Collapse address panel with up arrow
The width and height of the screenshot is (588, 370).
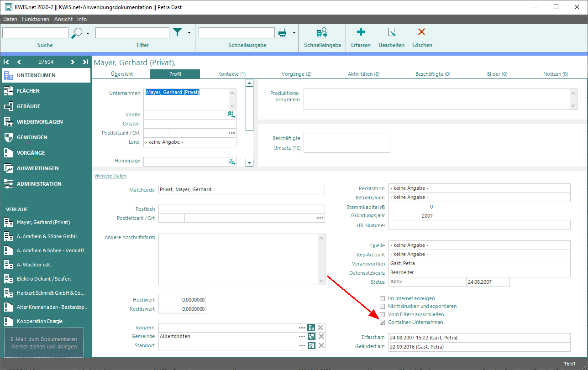(x=249, y=83)
